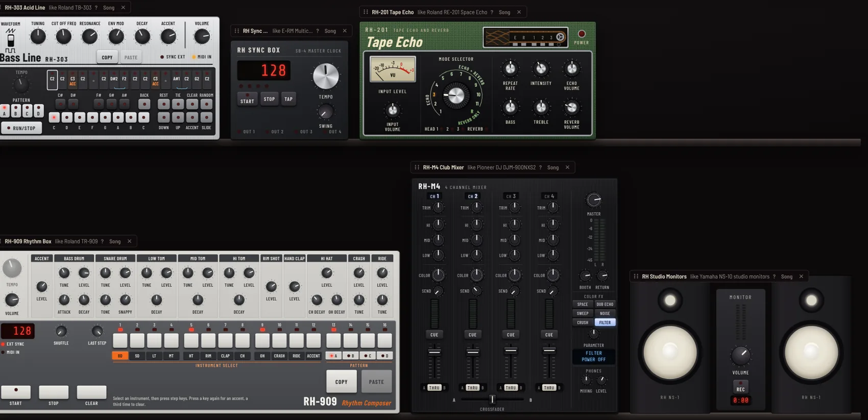Open Song dropdown on RH Studio Monitors
Viewport: 868px width, 420px height.
coord(787,277)
